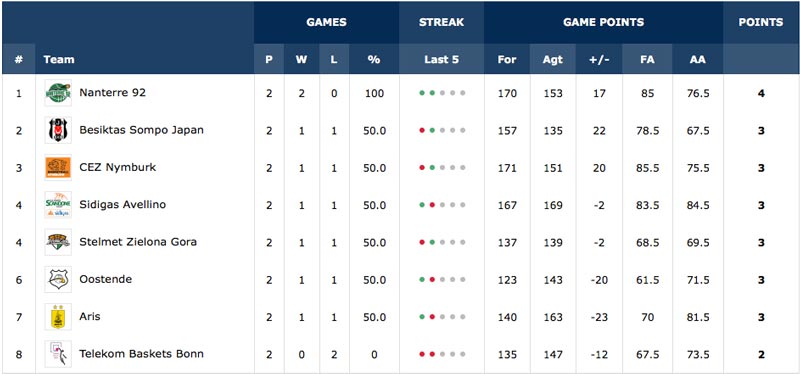Image resolution: width=800 pixels, height=374 pixels.
Task: Sort by the +/- column header
Action: point(599,59)
